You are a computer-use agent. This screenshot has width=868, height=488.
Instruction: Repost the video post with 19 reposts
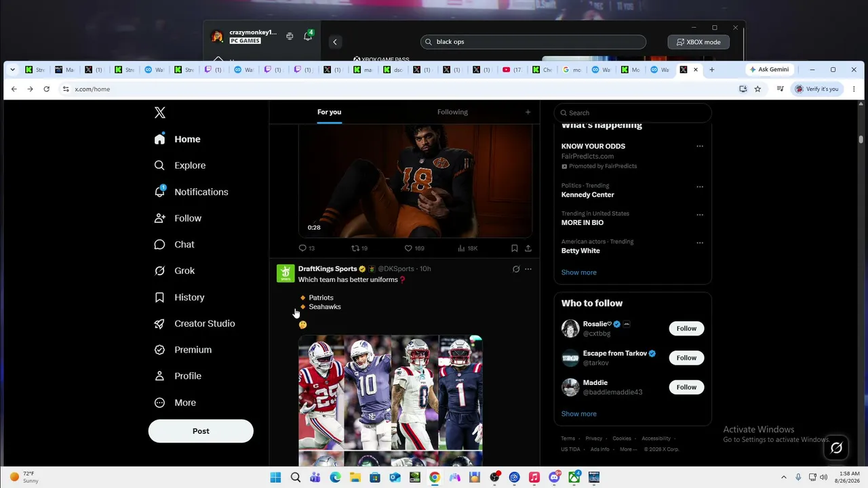click(359, 248)
